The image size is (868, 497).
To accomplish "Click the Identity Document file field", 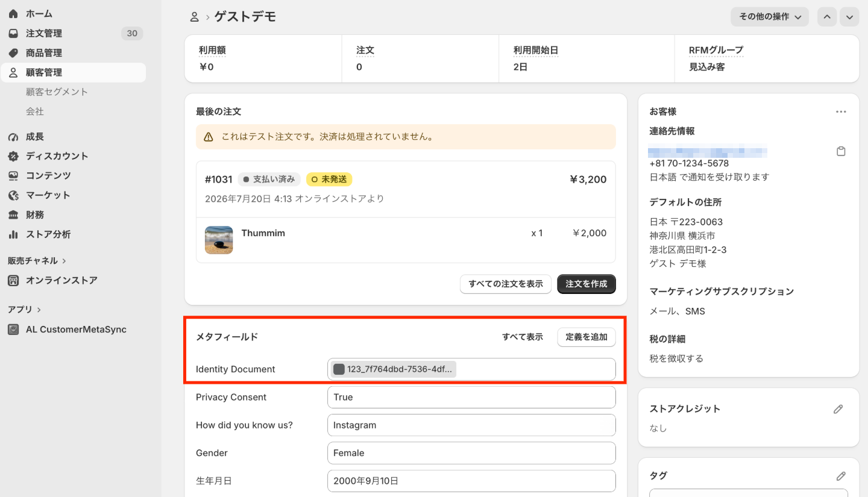I will [471, 369].
